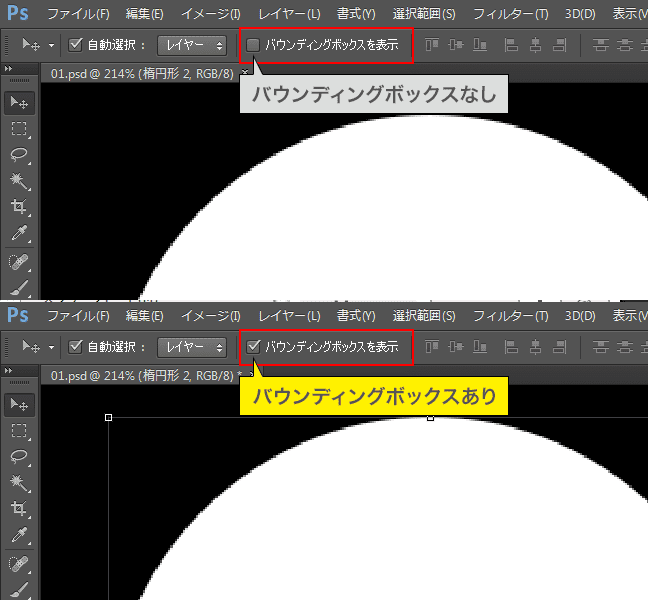Open ファイル(F) menu in lower window
The image size is (648, 600).
pos(79,316)
